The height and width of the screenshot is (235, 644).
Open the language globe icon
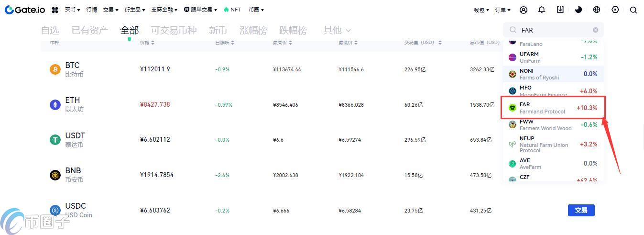597,10
